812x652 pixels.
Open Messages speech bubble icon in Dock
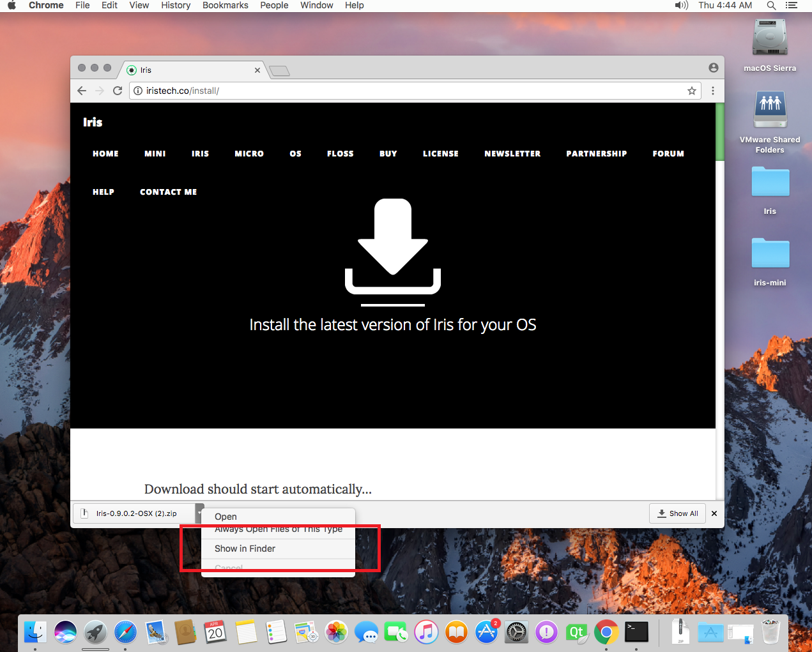pos(366,632)
